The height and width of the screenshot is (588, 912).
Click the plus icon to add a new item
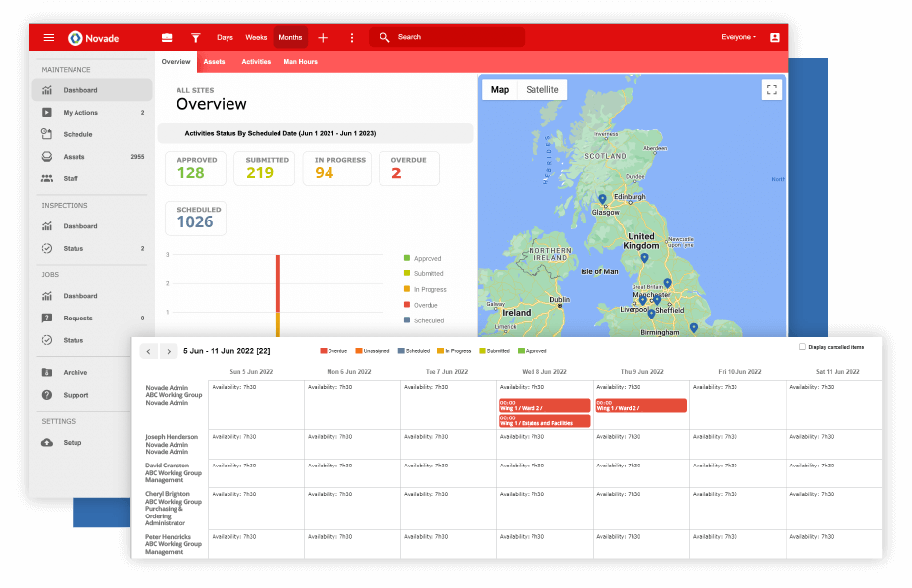[x=323, y=37]
